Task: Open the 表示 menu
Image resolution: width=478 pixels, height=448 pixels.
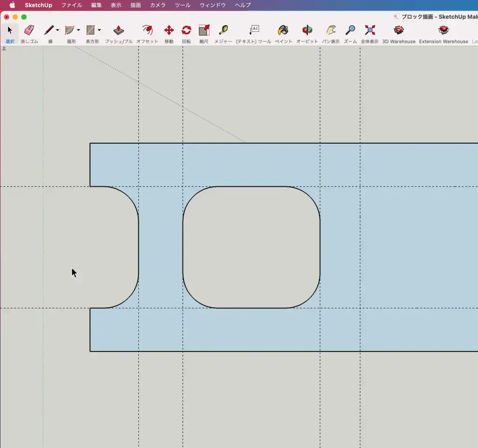Action: 116,5
